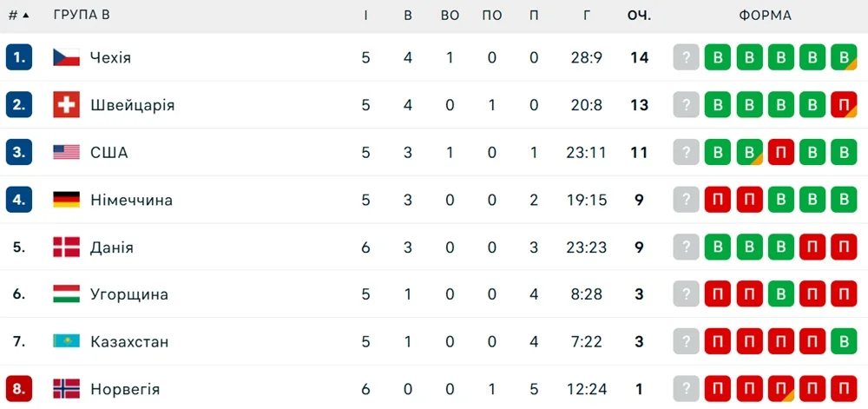Click Казахстан's green В win form badge

[843, 341]
